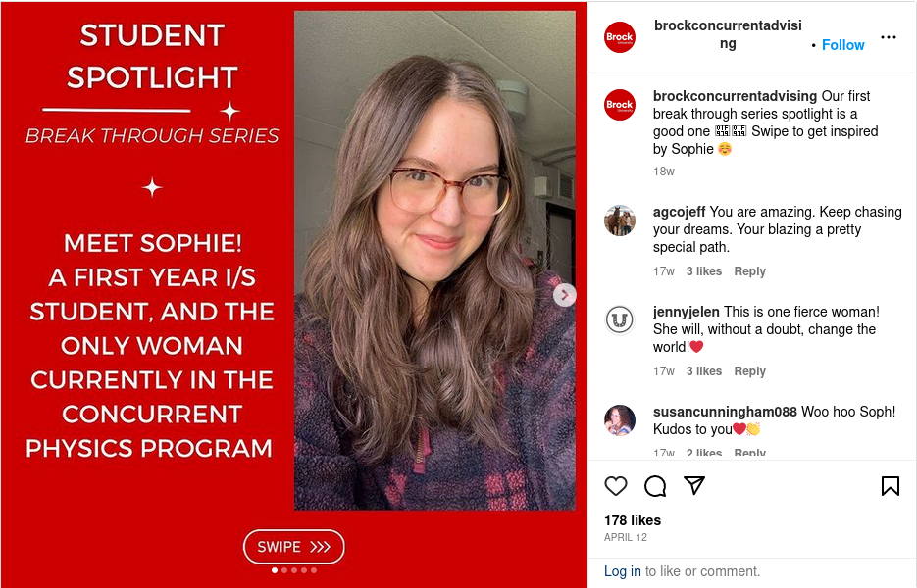Select second carousel dot indicator

(284, 570)
